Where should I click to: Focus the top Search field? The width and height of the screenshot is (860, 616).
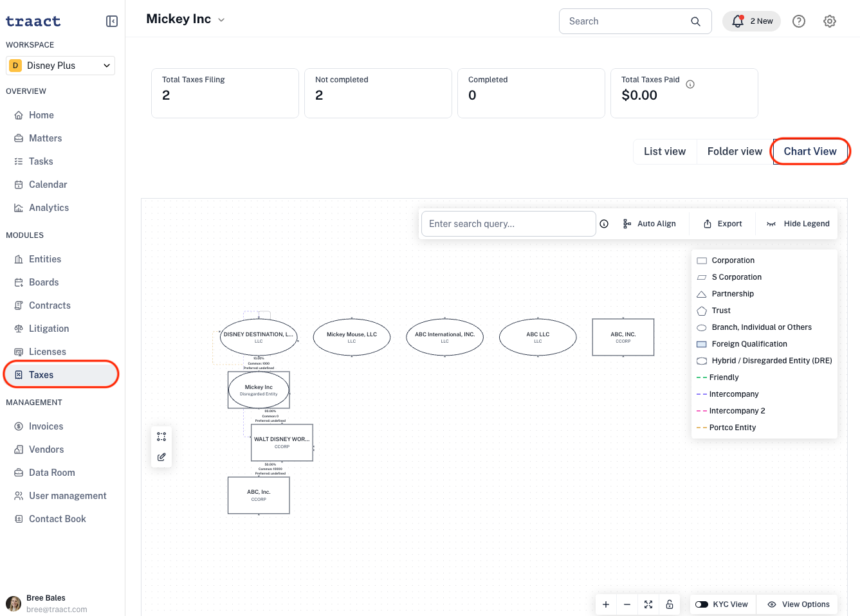click(x=636, y=21)
